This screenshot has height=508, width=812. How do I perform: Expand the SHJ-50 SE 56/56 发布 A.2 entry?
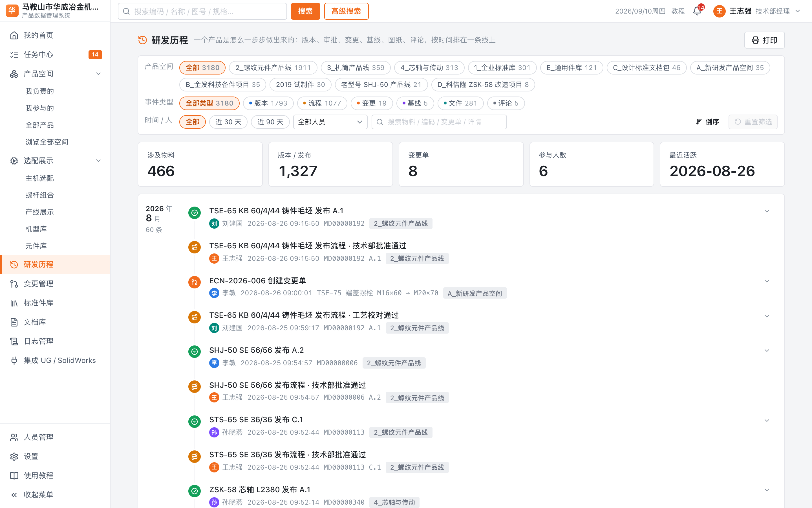pyautogui.click(x=767, y=351)
